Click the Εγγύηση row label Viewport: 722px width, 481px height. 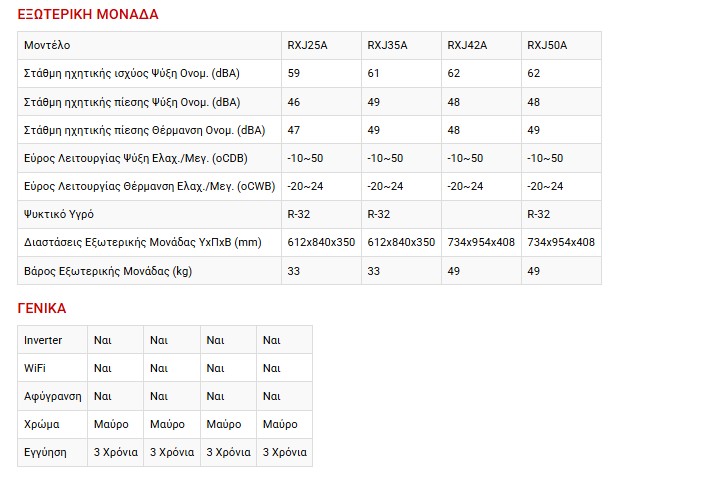45,452
